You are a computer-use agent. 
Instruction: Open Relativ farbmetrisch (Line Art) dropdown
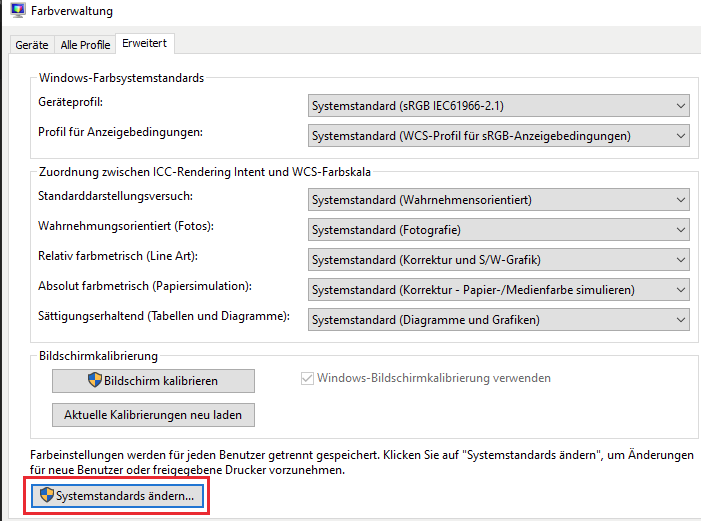click(498, 259)
